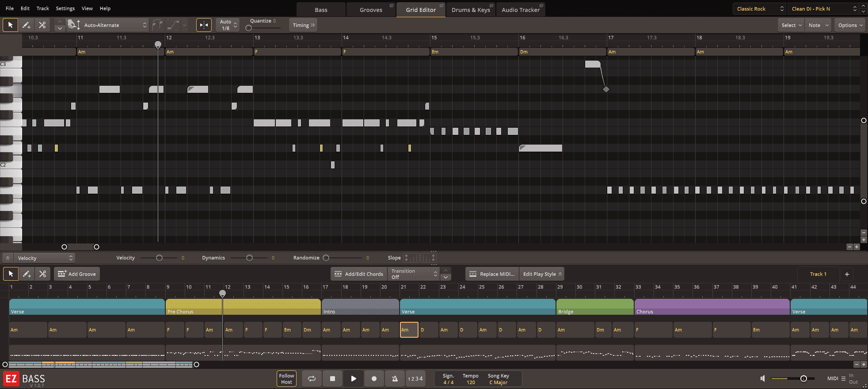Toggle the metronome

pos(394,379)
